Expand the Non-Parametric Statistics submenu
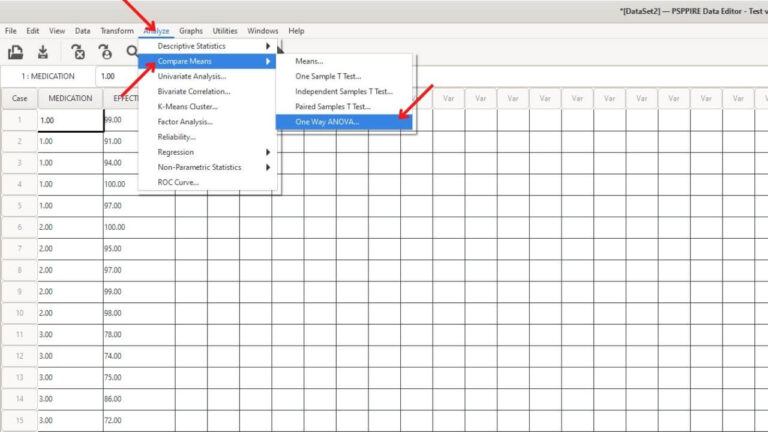The image size is (768, 432). point(207,168)
